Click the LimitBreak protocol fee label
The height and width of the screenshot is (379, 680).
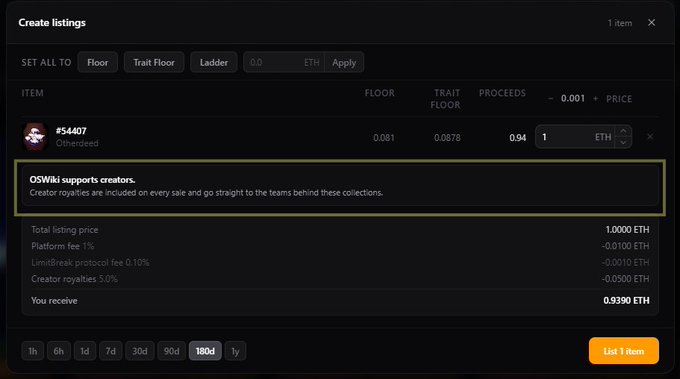(x=90, y=262)
